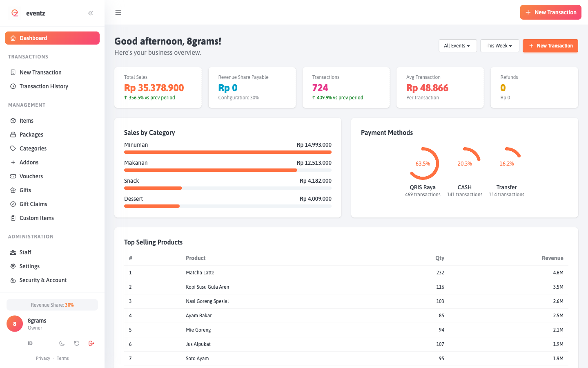Click the CASH 20.3% donut chart

(465, 164)
